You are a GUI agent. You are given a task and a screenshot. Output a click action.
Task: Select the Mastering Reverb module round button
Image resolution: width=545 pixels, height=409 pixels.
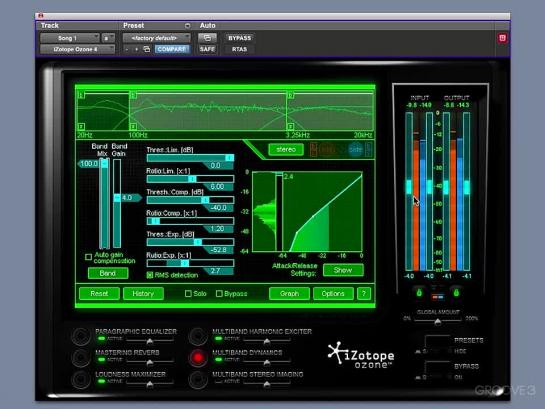pos(81,358)
